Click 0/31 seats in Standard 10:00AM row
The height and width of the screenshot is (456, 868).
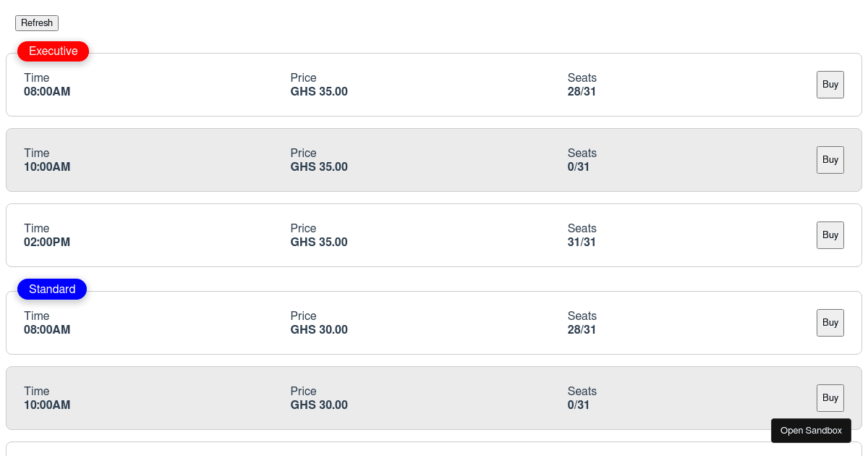pyautogui.click(x=579, y=405)
